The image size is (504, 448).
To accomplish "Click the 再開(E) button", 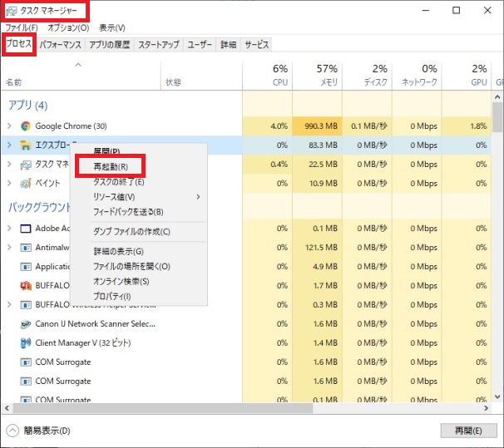I will (468, 431).
